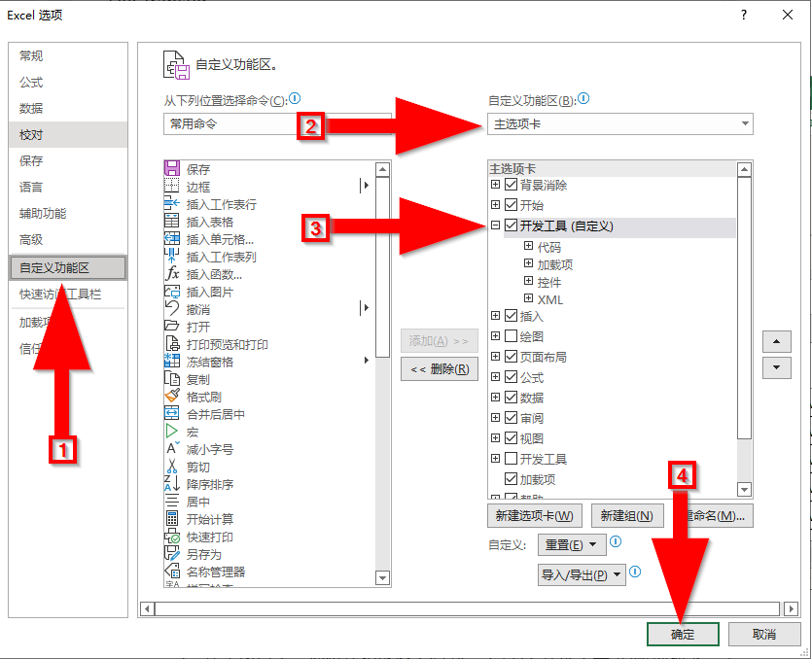Click the 插入图片 icon

172,291
